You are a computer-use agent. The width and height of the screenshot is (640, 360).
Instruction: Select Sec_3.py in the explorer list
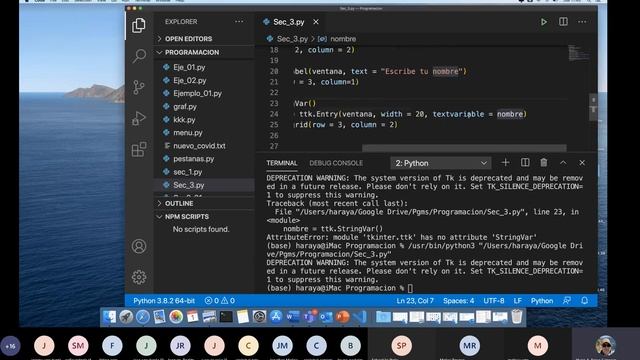pos(204,185)
